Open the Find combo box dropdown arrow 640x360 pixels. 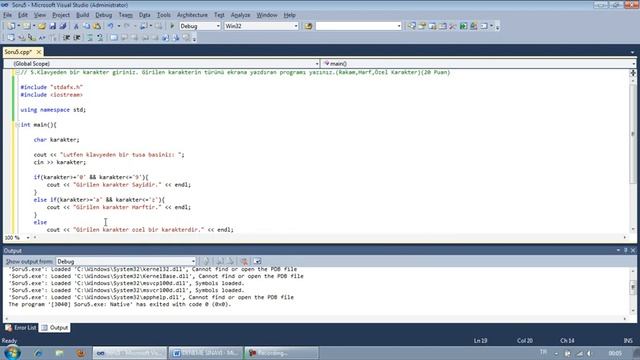[x=399, y=26]
